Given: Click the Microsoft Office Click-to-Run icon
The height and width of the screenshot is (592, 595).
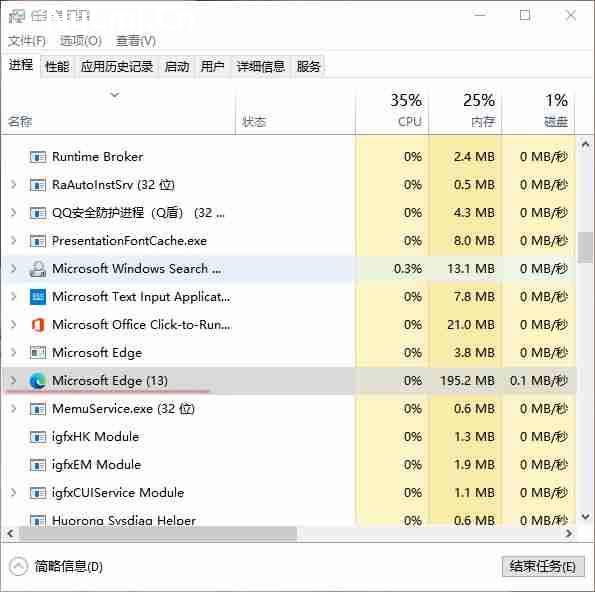Looking at the screenshot, I should [38, 325].
